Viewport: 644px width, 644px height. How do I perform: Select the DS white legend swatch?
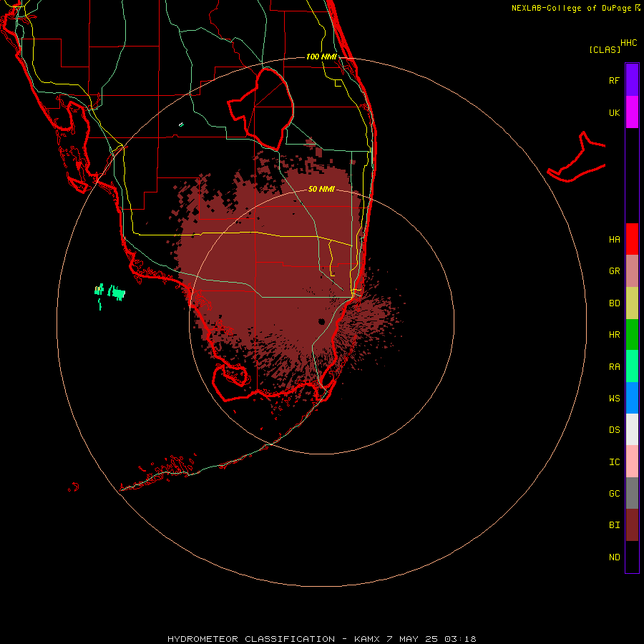click(x=632, y=429)
